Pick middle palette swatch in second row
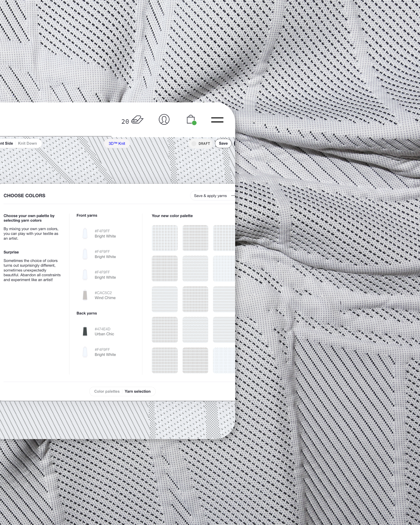Image resolution: width=420 pixels, height=525 pixels. coord(195,269)
